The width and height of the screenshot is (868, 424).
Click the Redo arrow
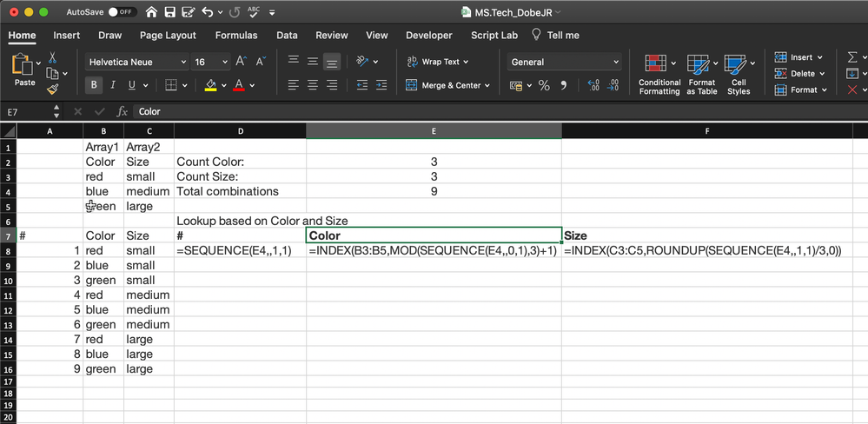tap(235, 11)
